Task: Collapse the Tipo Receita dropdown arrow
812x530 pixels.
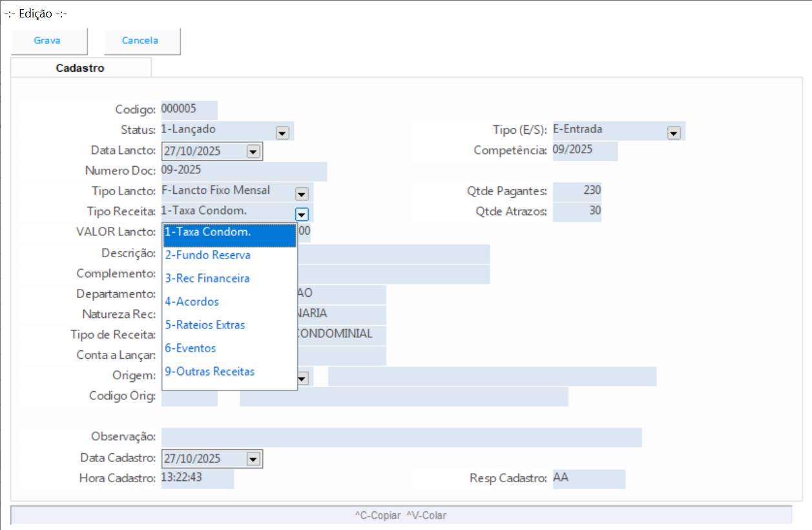Action: click(301, 214)
